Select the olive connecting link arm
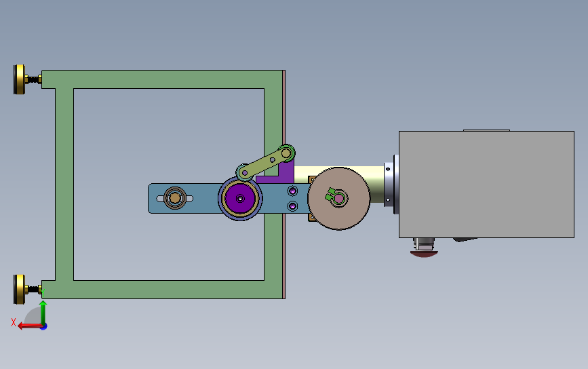The image size is (588, 369). tap(265, 163)
